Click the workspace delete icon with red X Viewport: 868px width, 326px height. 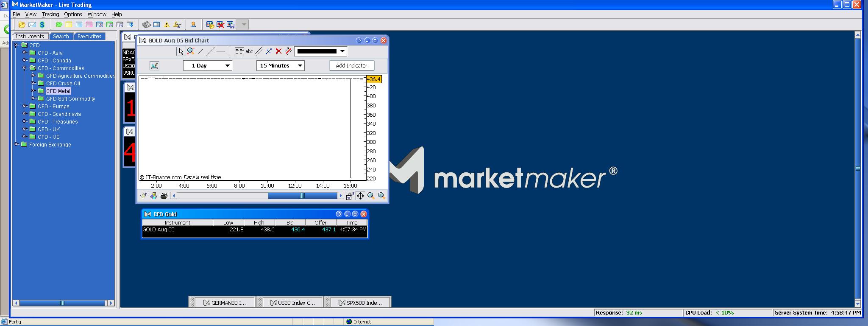tap(220, 25)
